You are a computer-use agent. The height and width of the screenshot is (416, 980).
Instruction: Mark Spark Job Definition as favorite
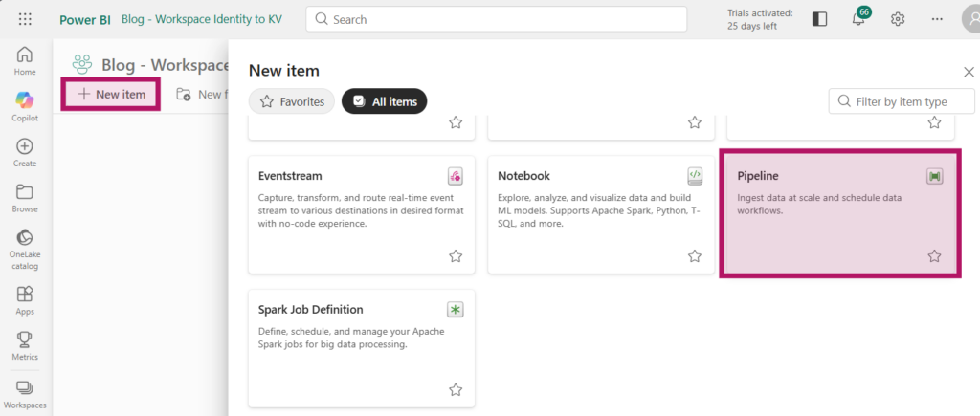[456, 390]
